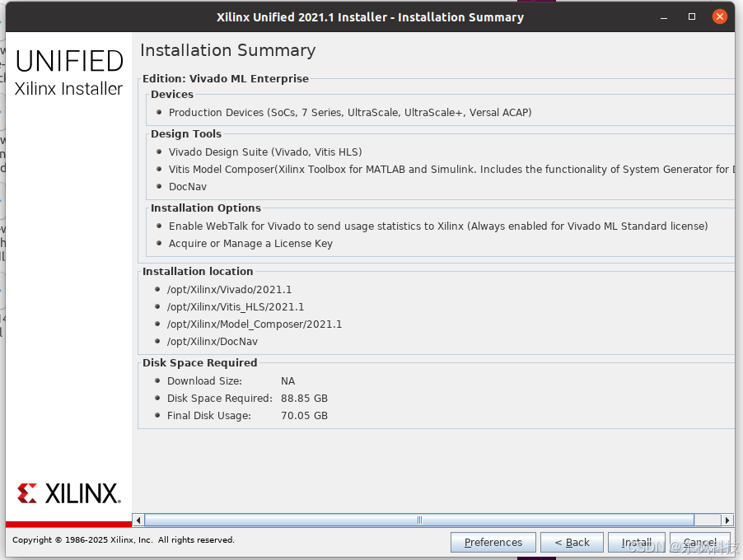Select Acquire or Manage a License Key
Screen dimensions: 743x560
250,244
